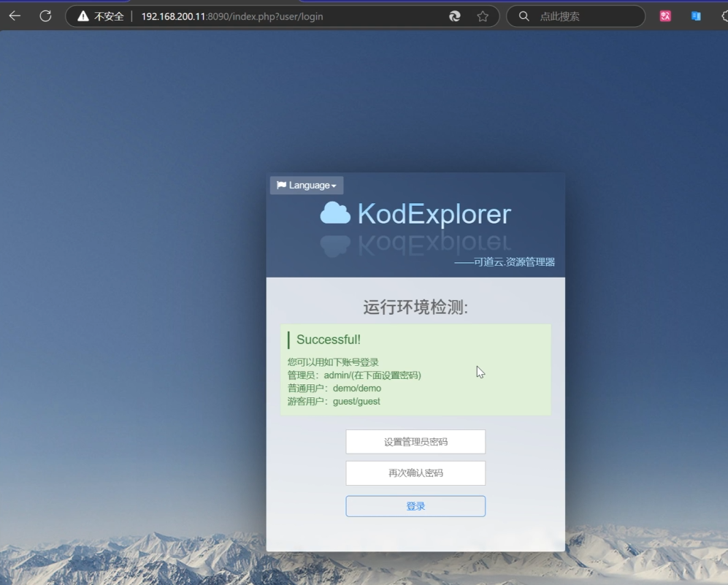Open the pink translate extension icon

(x=665, y=16)
